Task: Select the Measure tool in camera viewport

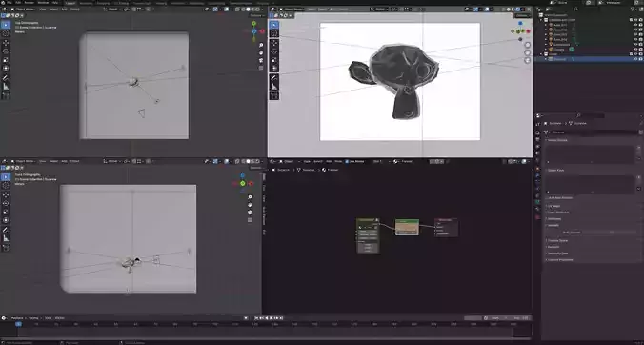Action: (274, 86)
